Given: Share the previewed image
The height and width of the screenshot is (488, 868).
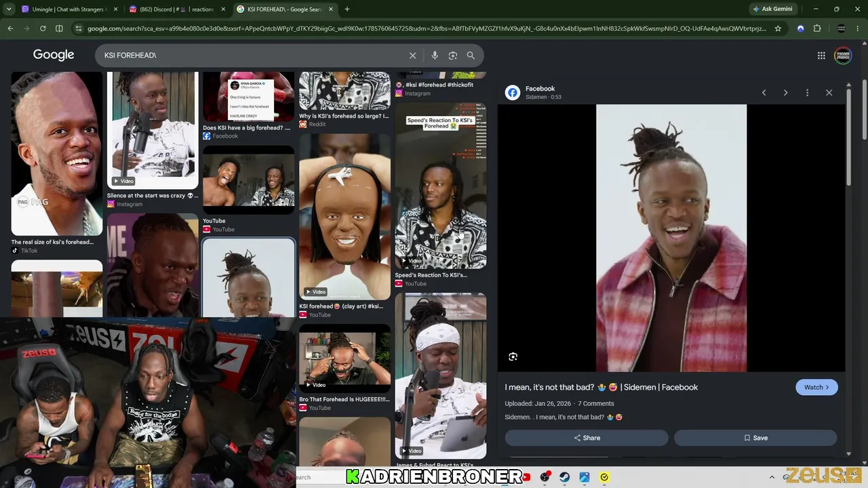Looking at the screenshot, I should click(x=587, y=438).
